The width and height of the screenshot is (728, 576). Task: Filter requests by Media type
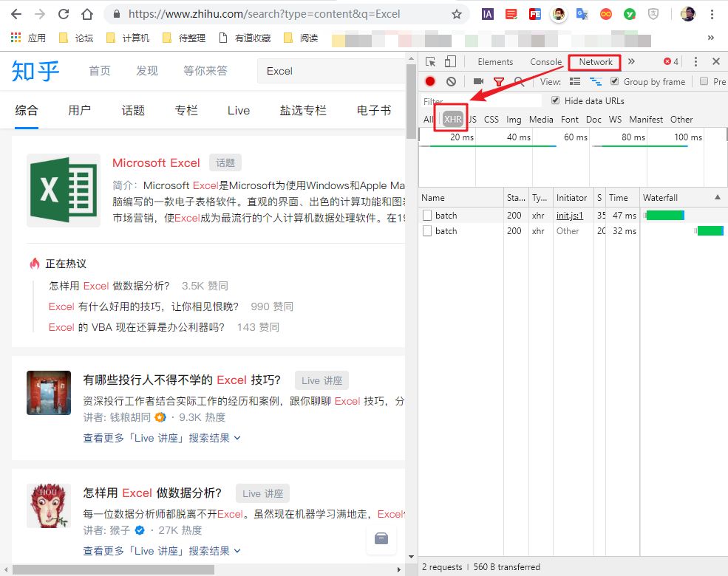pos(541,120)
